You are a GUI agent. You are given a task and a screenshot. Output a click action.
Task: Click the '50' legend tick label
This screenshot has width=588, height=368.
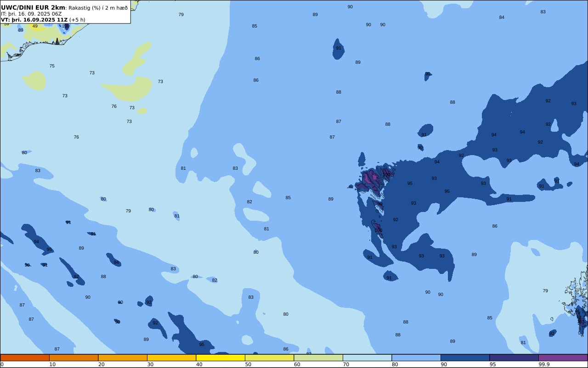(248, 364)
